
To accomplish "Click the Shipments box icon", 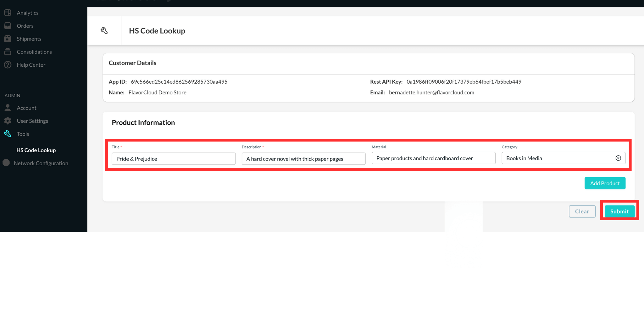I will click(8, 39).
